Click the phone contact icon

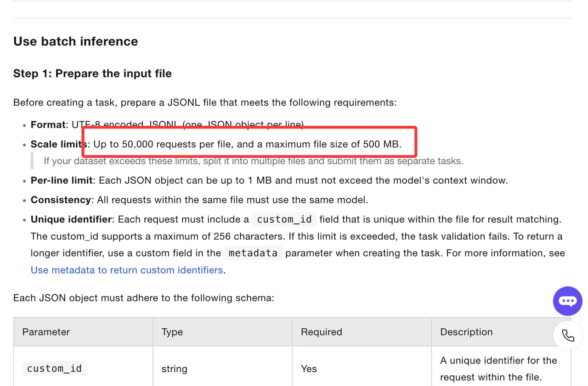coord(568,336)
